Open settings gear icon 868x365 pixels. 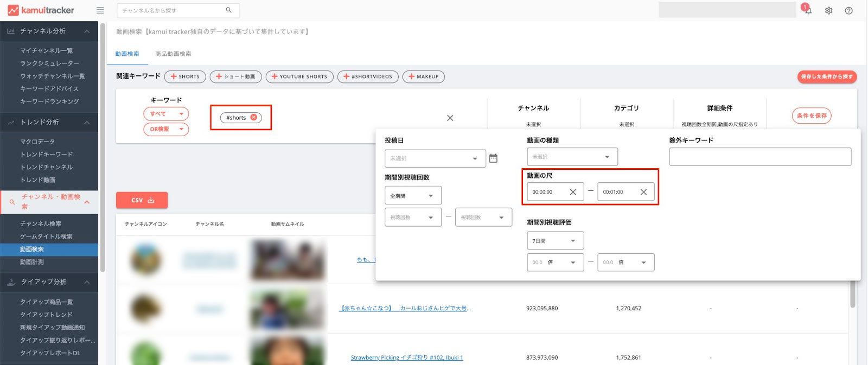(828, 10)
